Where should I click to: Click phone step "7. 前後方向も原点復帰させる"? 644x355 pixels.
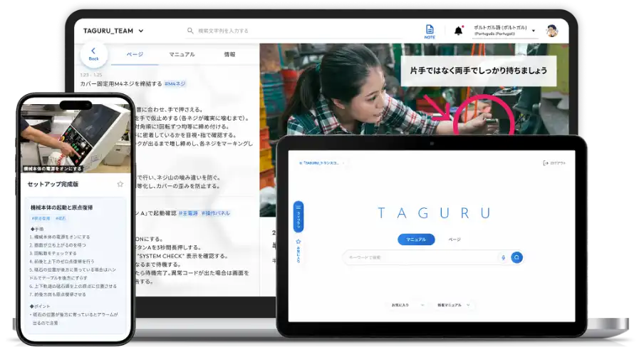[x=58, y=294]
